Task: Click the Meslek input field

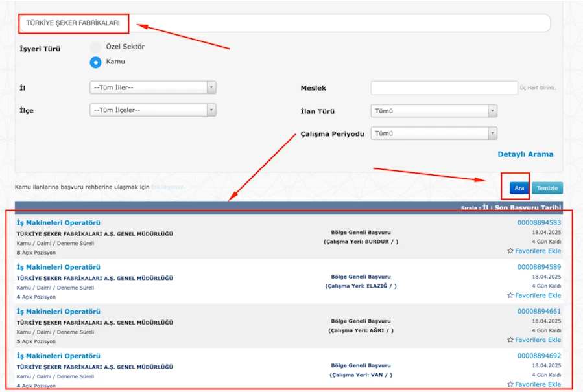Action: tap(443, 87)
